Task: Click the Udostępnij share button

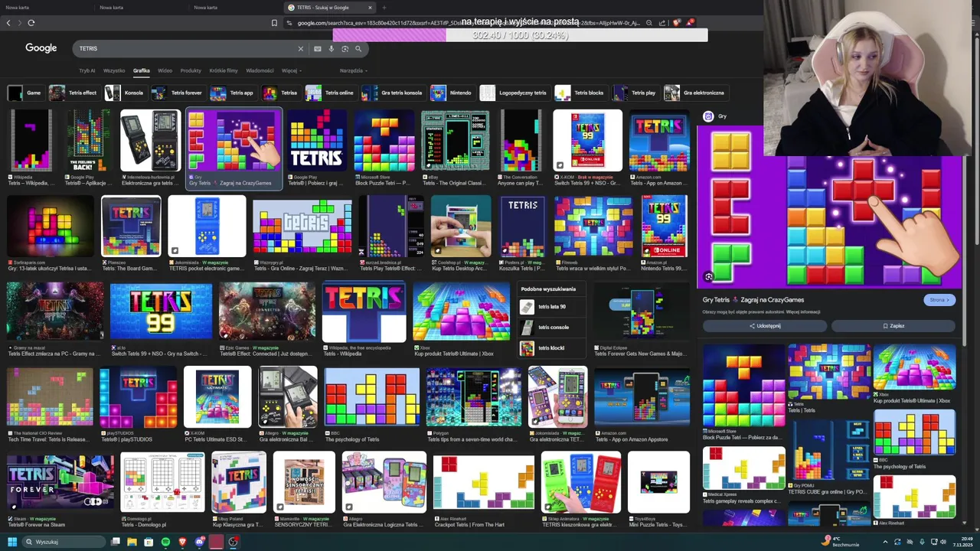Action: point(765,326)
